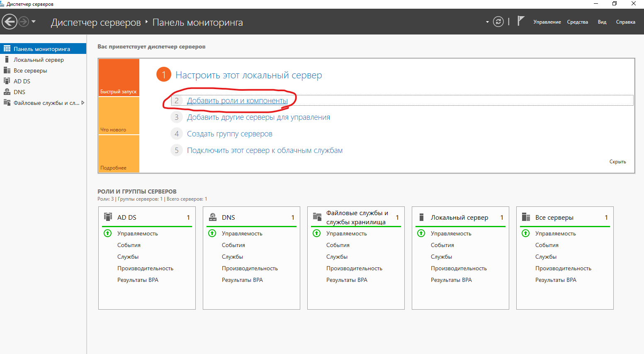Open the Средства menu
The height and width of the screenshot is (354, 644).
[577, 22]
